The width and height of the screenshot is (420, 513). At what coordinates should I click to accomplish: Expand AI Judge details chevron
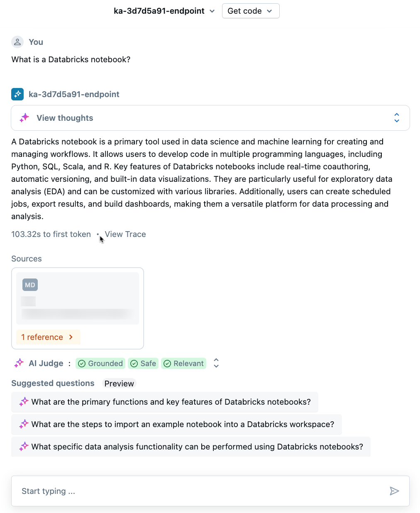(x=216, y=363)
